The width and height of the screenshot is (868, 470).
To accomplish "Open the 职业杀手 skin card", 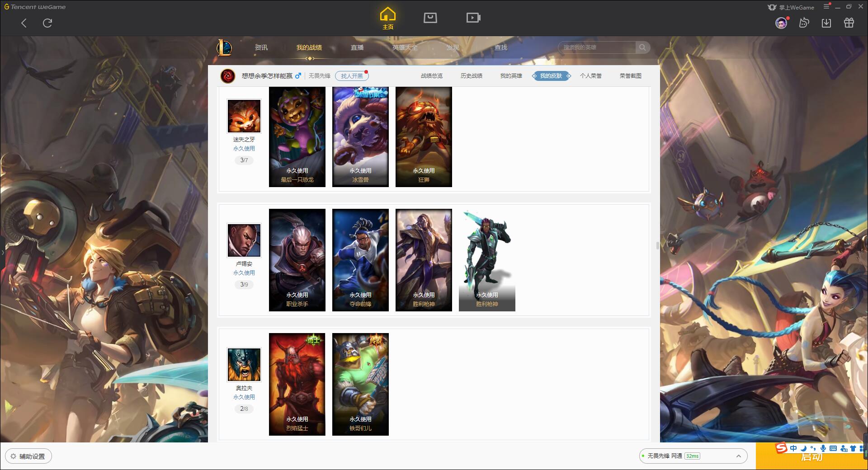I will [297, 260].
